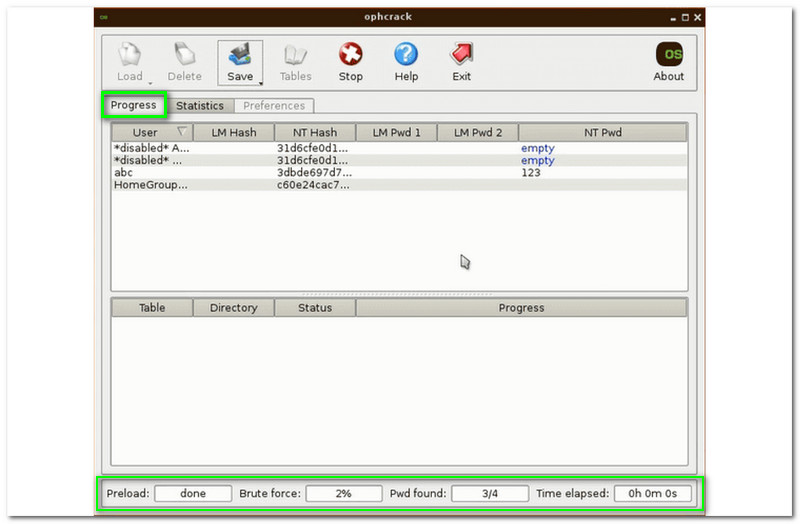Viewport: 800px width, 524px height.
Task: Click the Delete toolbar icon
Action: pyautogui.click(x=185, y=54)
